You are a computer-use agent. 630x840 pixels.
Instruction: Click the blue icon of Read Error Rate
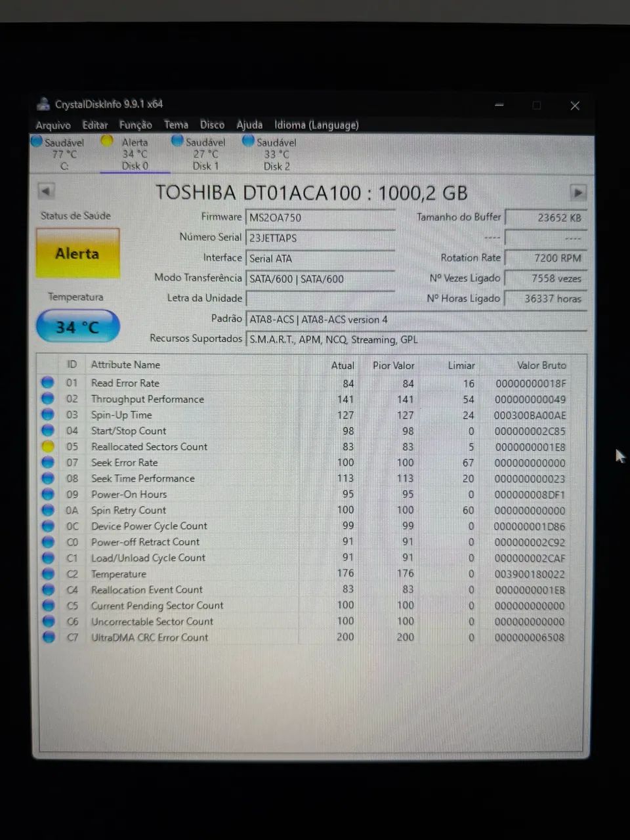48,383
